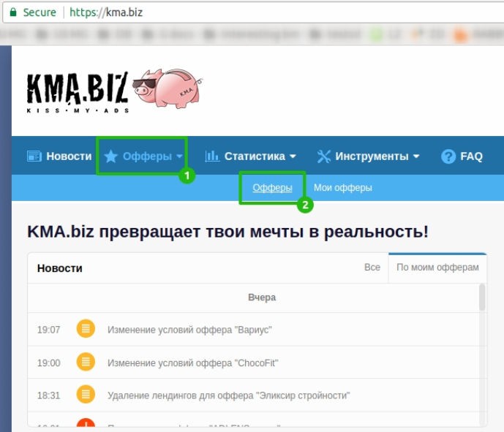Screen dimensions: 504x432
Task: Click the pink piggy bank mascot image
Action: [x=168, y=88]
